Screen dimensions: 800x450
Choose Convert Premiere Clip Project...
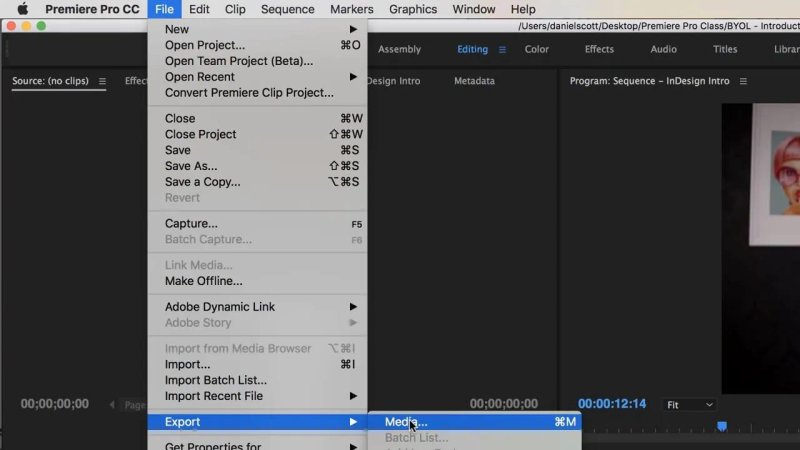[257, 92]
